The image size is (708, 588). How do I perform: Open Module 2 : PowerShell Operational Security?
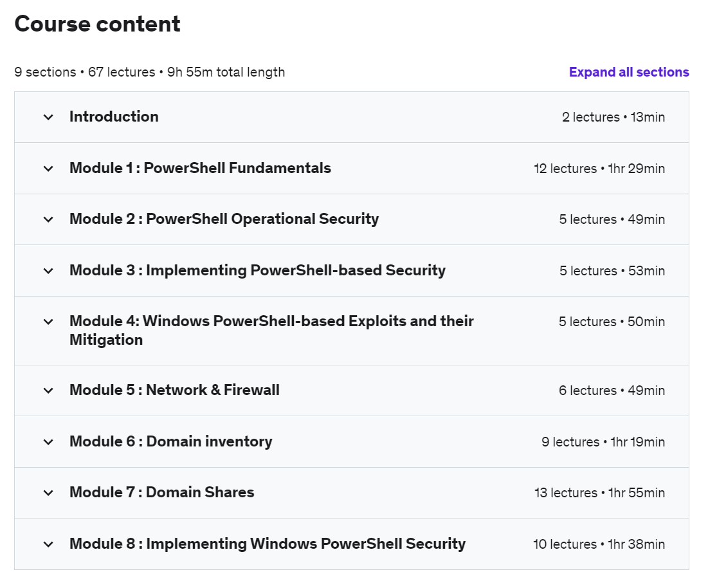tap(224, 219)
